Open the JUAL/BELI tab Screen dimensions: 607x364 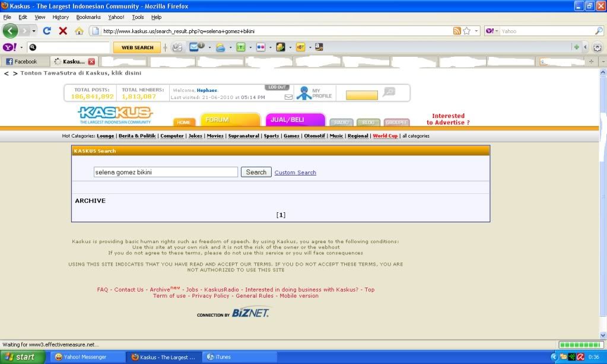295,120
